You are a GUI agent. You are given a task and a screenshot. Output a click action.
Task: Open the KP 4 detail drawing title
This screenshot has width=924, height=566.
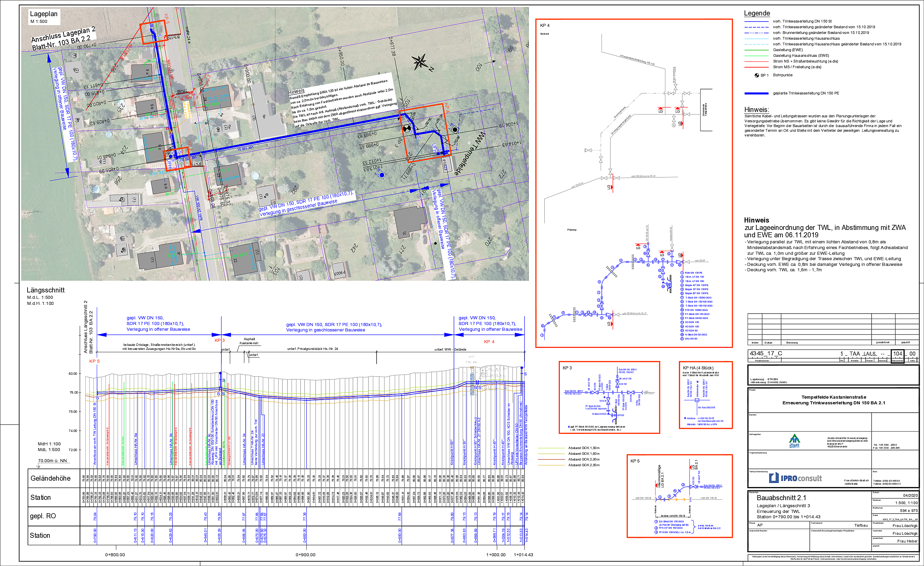pyautogui.click(x=545, y=26)
